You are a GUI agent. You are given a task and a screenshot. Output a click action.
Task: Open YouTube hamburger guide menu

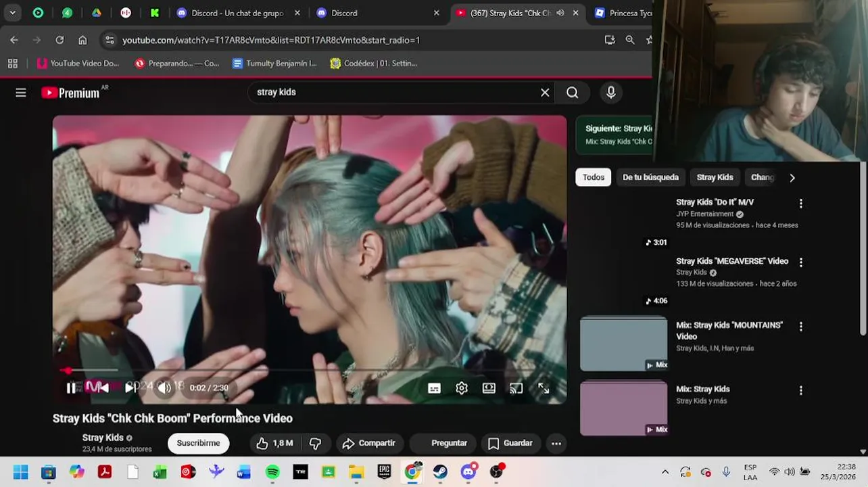21,93
